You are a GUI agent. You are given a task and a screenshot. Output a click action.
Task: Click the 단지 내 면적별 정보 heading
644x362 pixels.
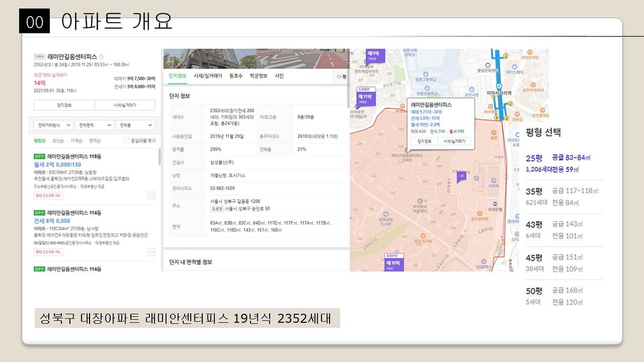pyautogui.click(x=191, y=262)
